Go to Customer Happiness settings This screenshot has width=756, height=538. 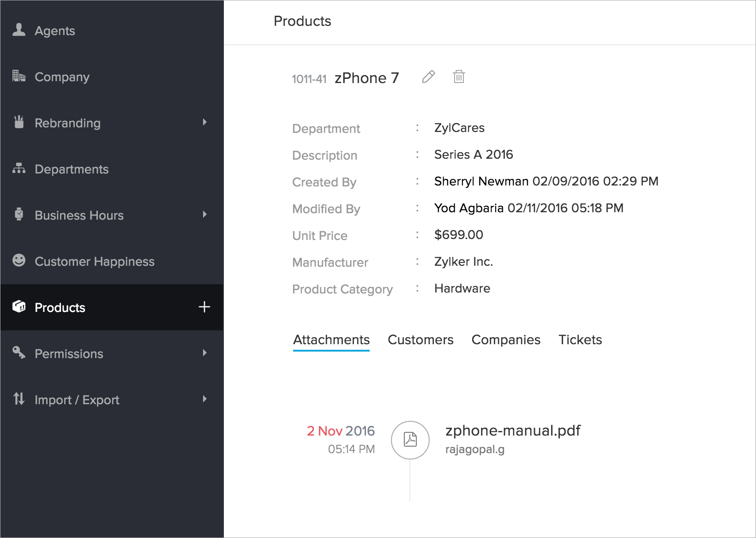pos(95,262)
